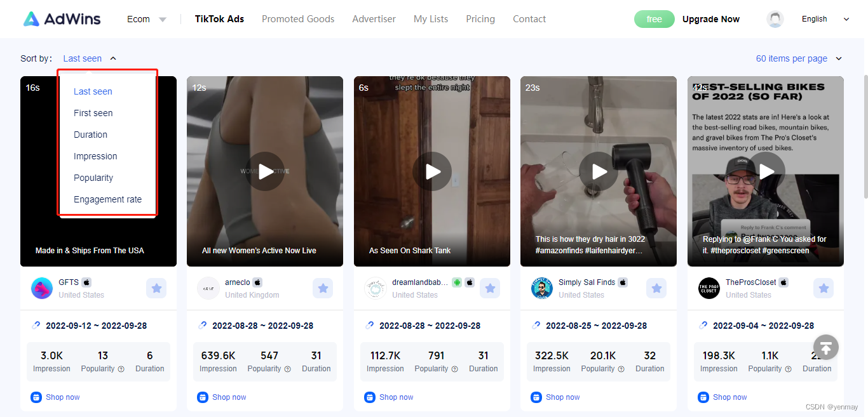The height and width of the screenshot is (417, 868).
Task: Open the arneclo advertiser name
Action: pos(238,282)
